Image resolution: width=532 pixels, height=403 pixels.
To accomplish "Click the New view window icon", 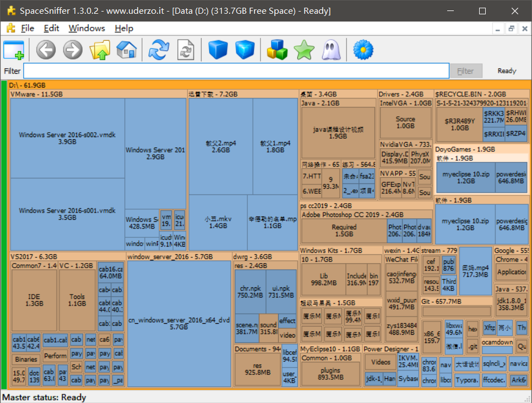I will click(x=14, y=50).
